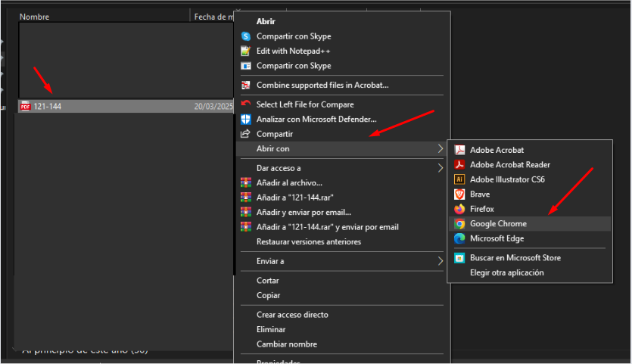This screenshot has height=364, width=632.
Task: Click the Microsoft Defender shield icon
Action: (245, 119)
